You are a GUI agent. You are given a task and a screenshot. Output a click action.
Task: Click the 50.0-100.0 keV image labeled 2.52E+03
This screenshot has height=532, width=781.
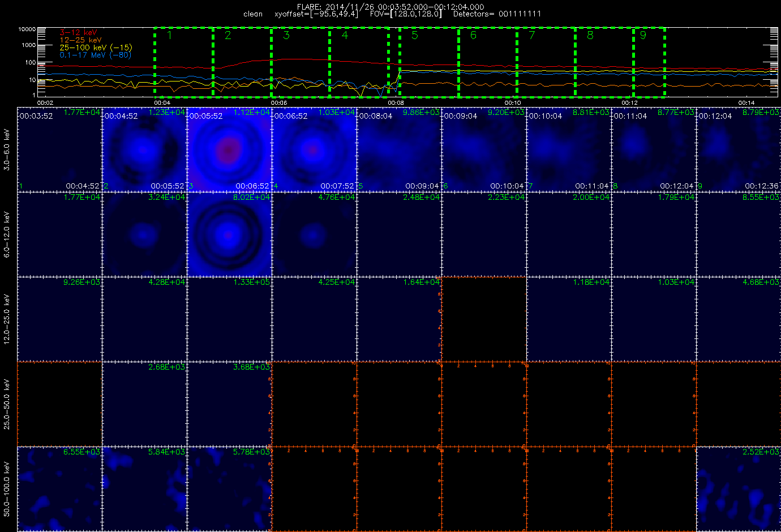click(739, 489)
